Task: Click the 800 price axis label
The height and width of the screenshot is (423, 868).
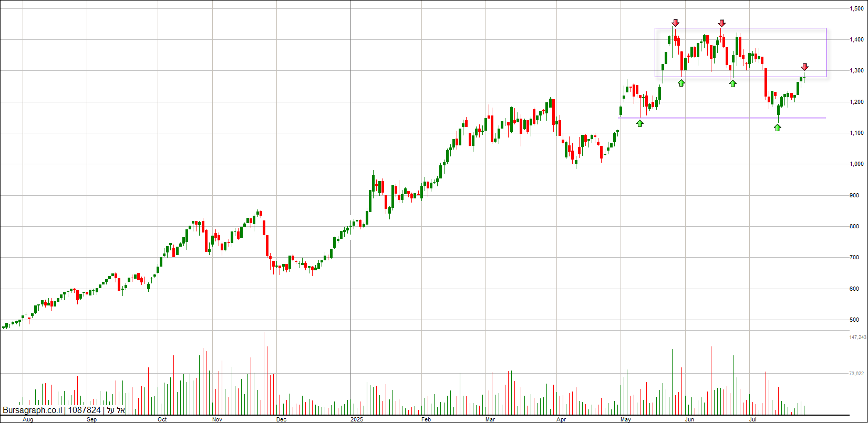Action: click(854, 226)
